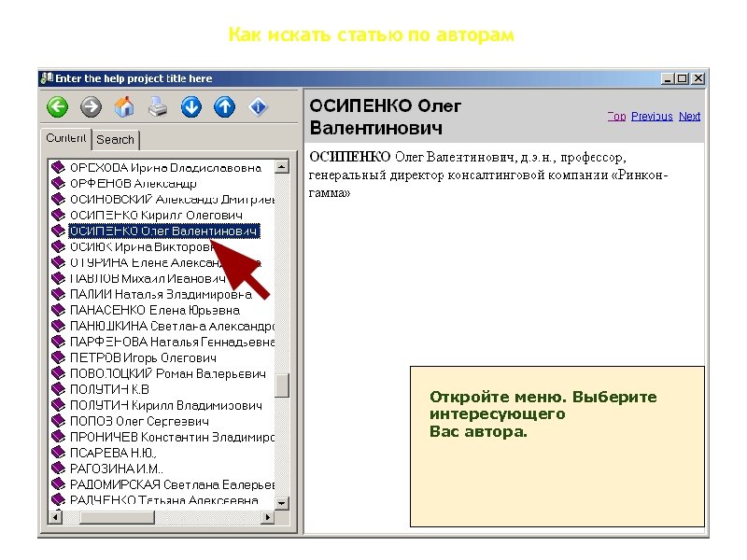
Task: Click the green Back arrow icon
Action: point(58,106)
